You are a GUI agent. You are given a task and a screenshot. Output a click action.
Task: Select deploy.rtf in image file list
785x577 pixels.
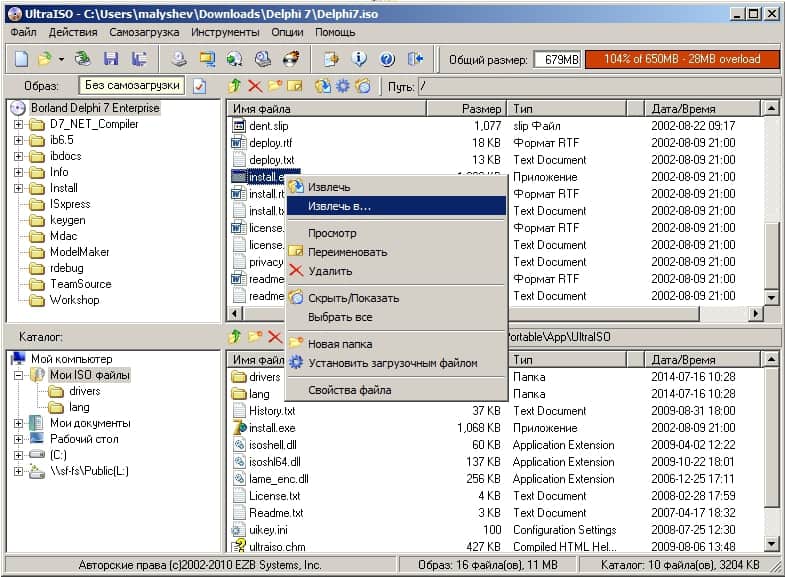(270, 143)
